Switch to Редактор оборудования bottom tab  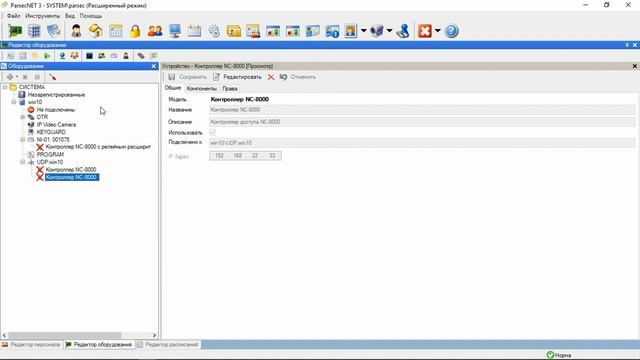[99, 345]
